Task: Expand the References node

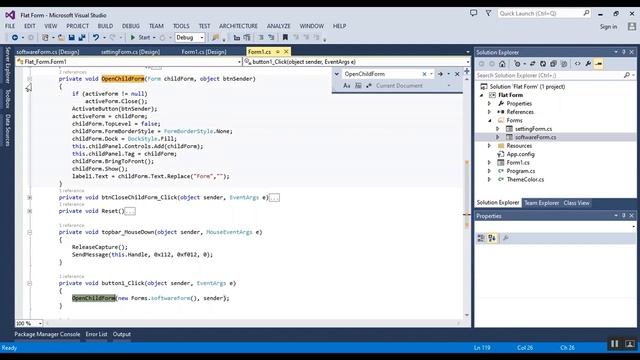Action: pos(489,112)
